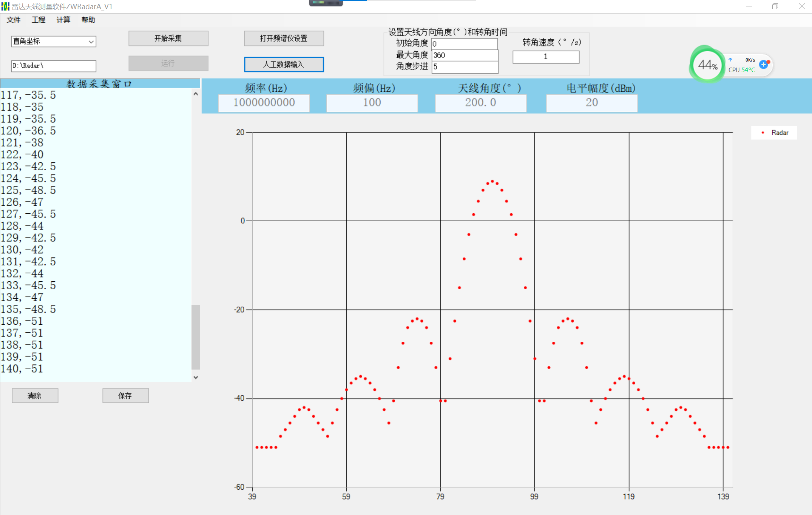Click the 保存 button

point(125,396)
